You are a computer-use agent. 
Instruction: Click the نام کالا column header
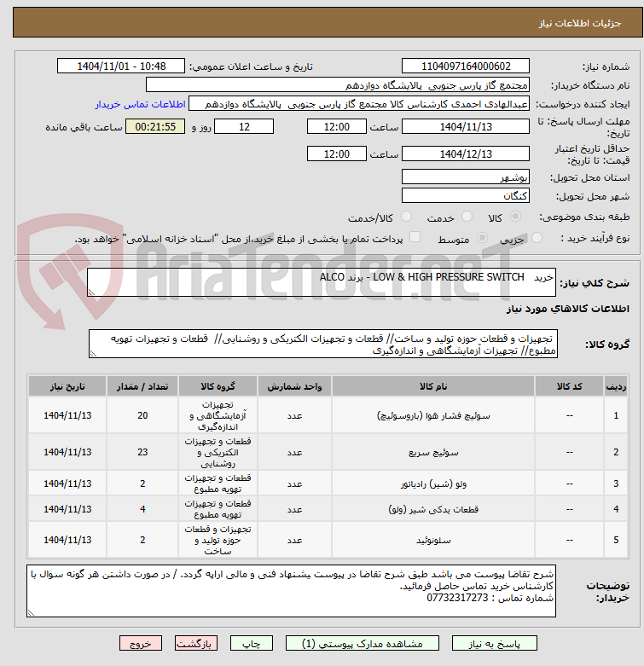432,386
